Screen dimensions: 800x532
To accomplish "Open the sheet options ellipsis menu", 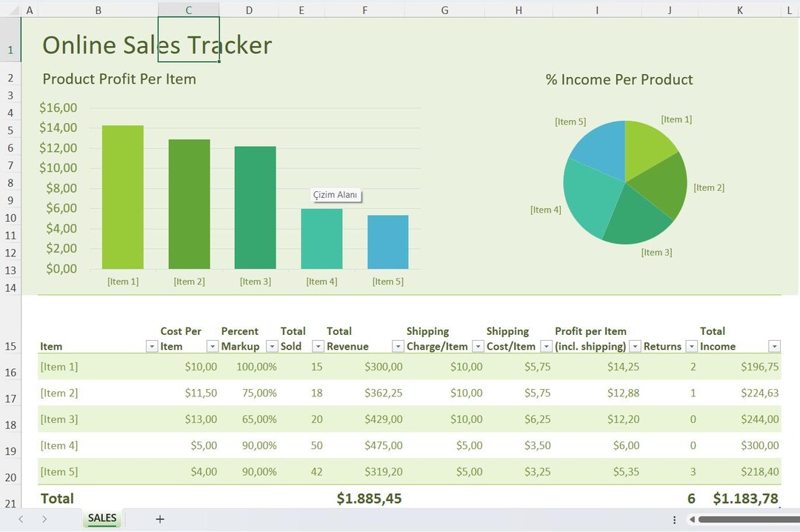I will (674, 519).
